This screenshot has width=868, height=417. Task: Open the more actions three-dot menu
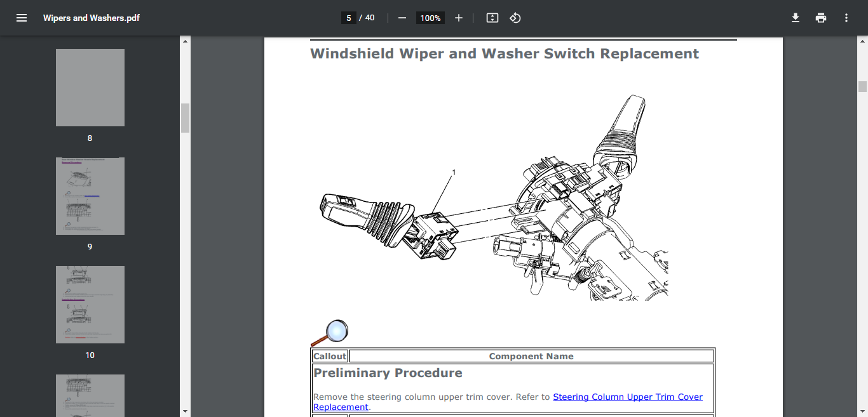pyautogui.click(x=846, y=18)
